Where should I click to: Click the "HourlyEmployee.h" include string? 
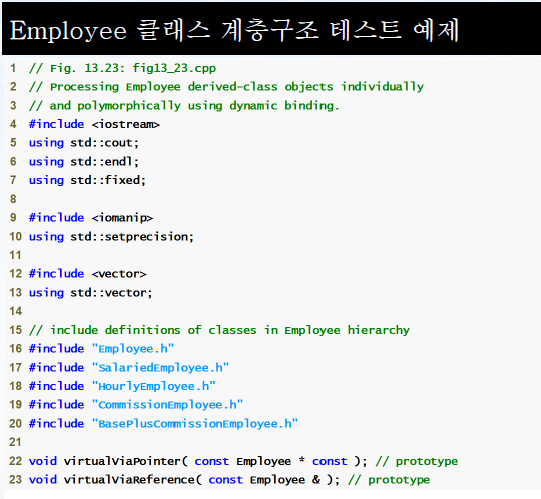click(154, 386)
